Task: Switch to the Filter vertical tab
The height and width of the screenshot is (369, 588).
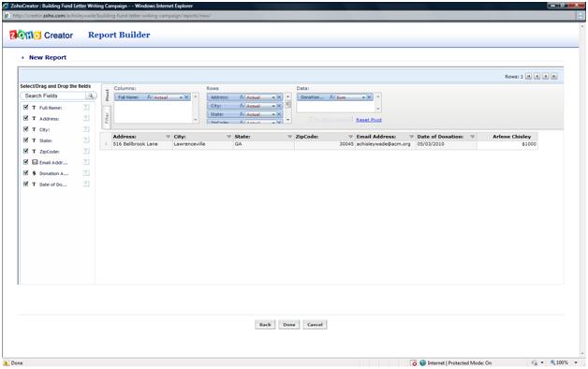Action: pyautogui.click(x=107, y=117)
